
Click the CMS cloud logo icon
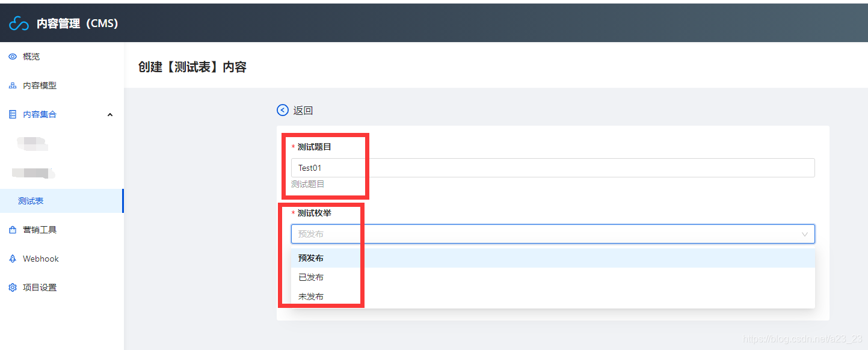19,24
